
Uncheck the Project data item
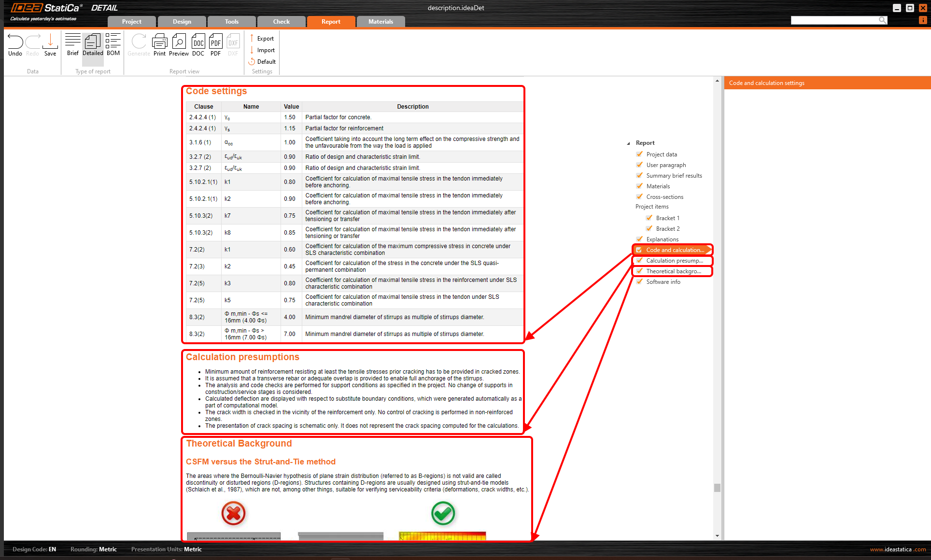point(639,154)
